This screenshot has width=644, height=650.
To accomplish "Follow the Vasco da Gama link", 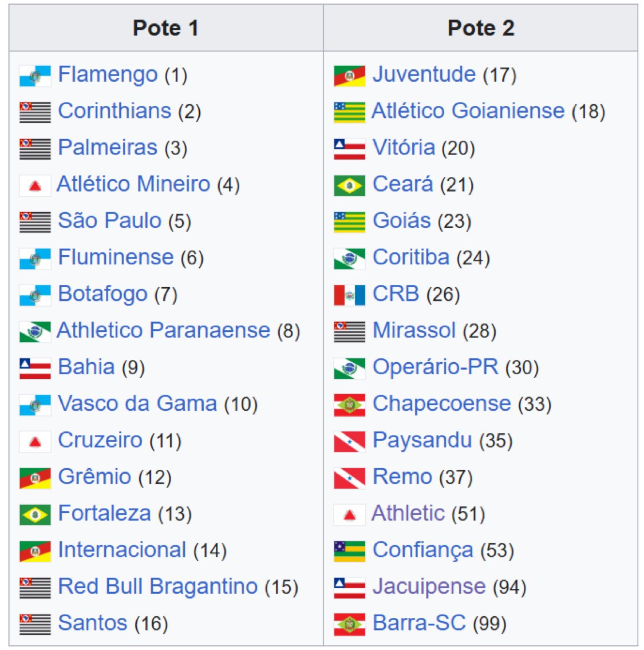I will (137, 403).
